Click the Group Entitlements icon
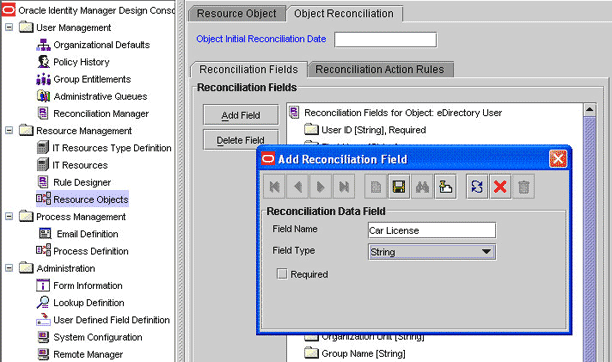The width and height of the screenshot is (612, 362). click(x=43, y=79)
